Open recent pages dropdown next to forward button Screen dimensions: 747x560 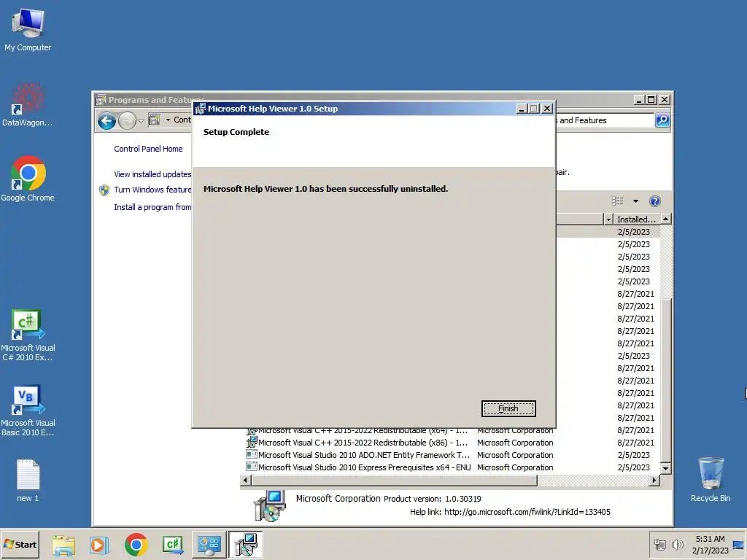coord(141,121)
